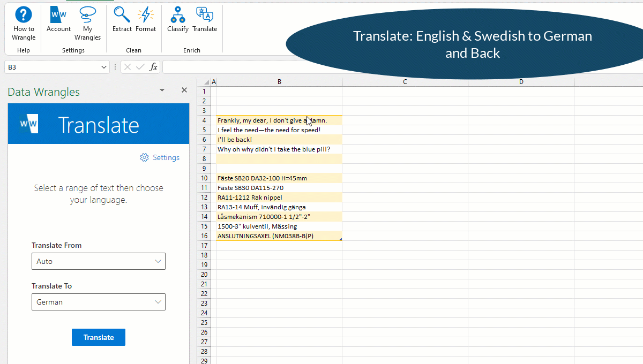Image resolution: width=643 pixels, height=364 pixels.
Task: Select cell 'I'll be back!'
Action: click(x=279, y=140)
